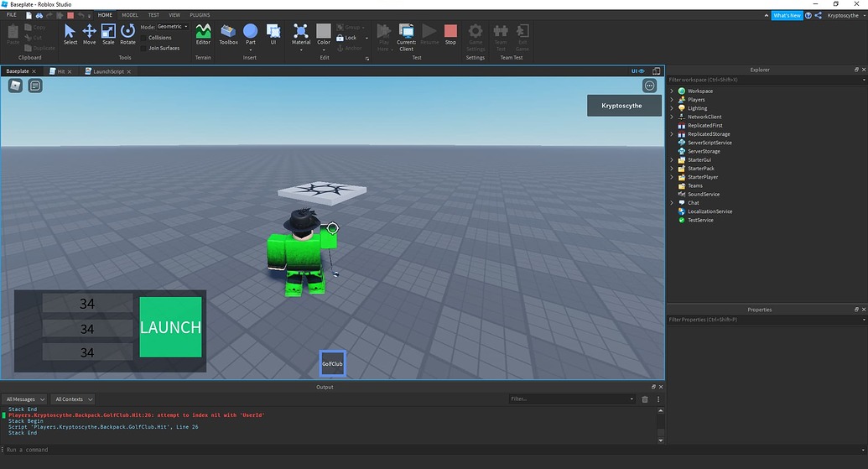
Task: Open Studio help icon
Action: pyautogui.click(x=808, y=15)
